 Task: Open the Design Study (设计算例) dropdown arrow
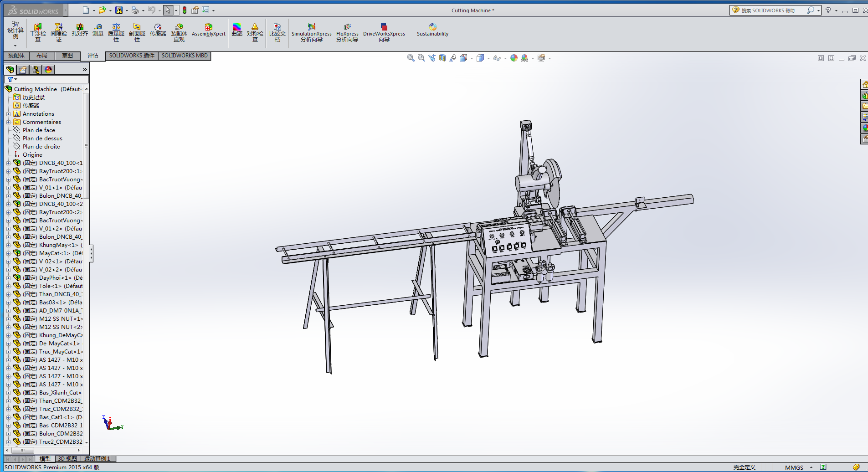pos(15,46)
